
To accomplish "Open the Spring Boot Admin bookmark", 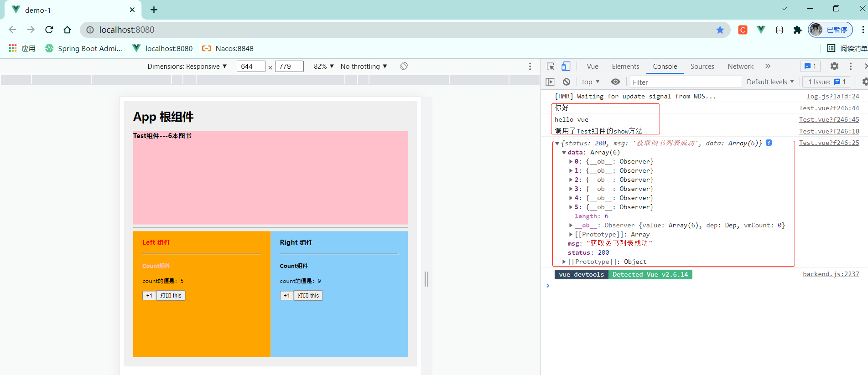I will [x=83, y=48].
